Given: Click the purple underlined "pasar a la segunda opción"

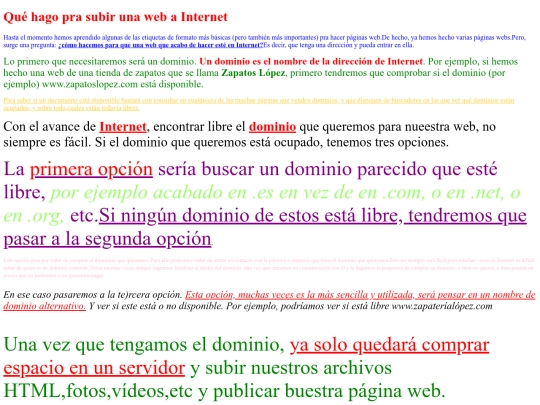Looking at the screenshot, I should point(107,239).
